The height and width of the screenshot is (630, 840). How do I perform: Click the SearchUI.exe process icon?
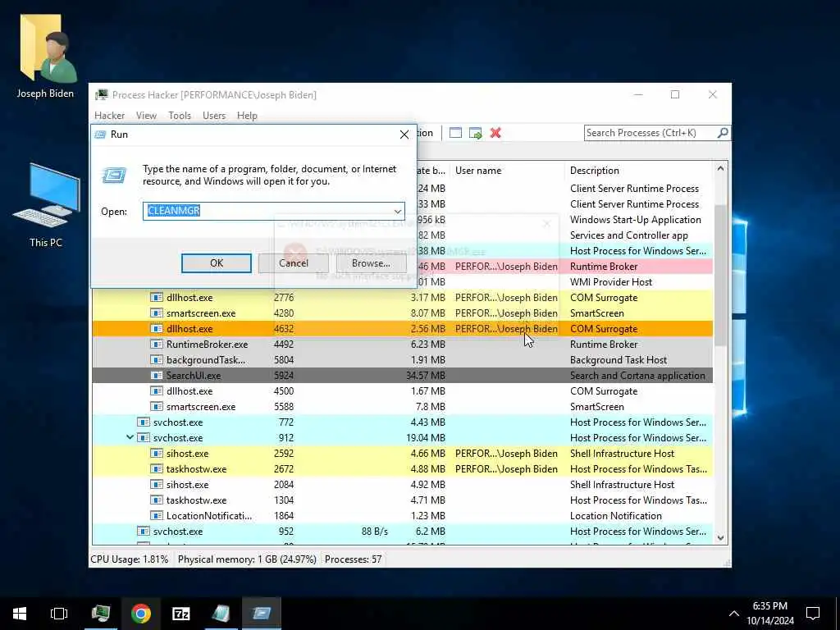coord(157,376)
